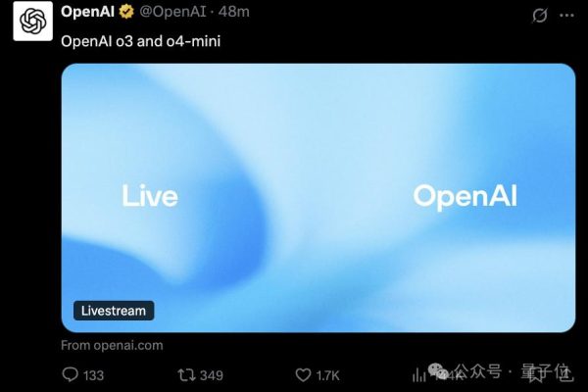Open Grok explain icon on tweet
Screen dimensions: 588x392
540,16
